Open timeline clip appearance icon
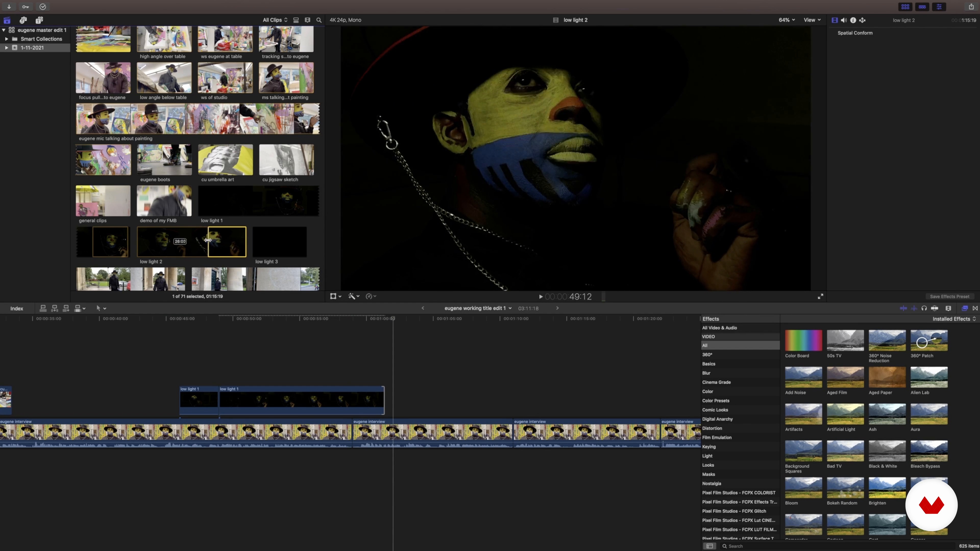Viewport: 980px width, 551px height. [948, 308]
